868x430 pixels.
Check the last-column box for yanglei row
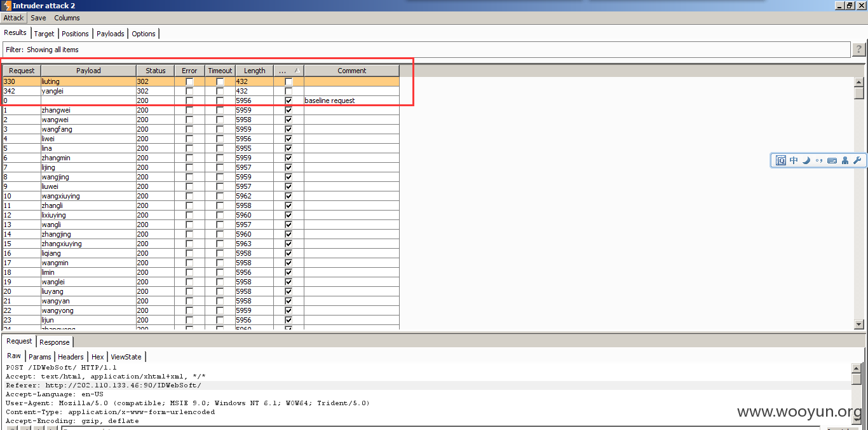point(288,91)
